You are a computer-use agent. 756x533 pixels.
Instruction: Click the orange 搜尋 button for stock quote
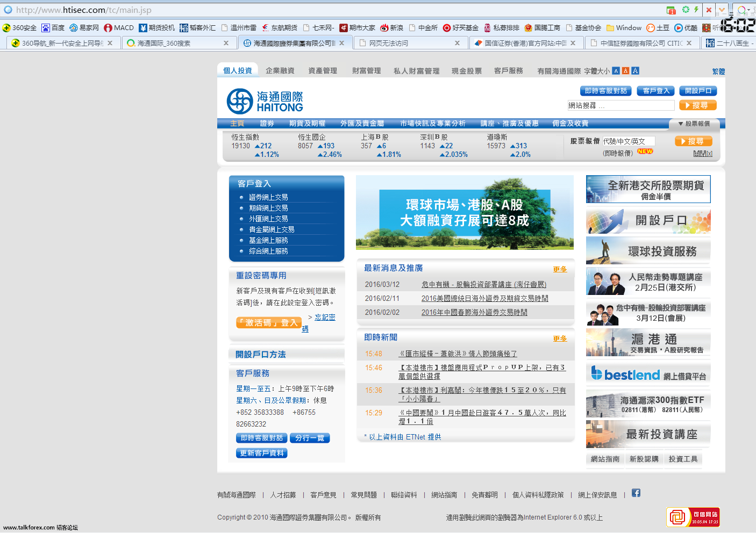pyautogui.click(x=693, y=141)
